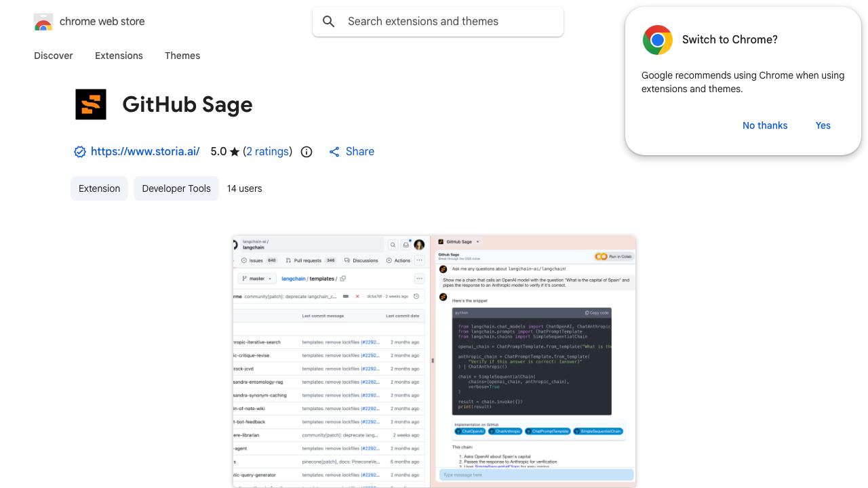Click the 14 users text
Viewport: 868px width, 488px height.
[245, 188]
